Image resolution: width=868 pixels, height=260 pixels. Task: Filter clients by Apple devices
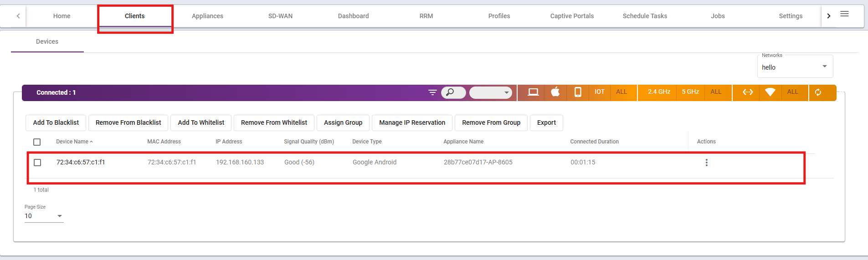pos(555,92)
